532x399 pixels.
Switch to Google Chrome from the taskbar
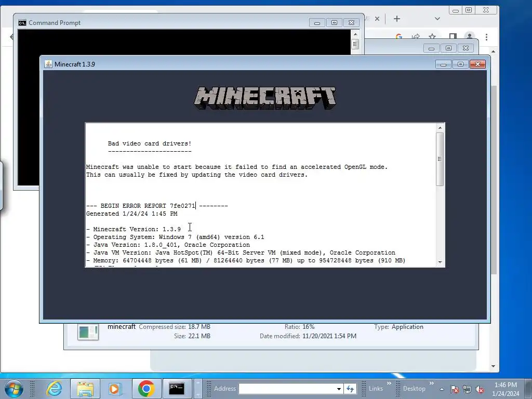coord(146,389)
